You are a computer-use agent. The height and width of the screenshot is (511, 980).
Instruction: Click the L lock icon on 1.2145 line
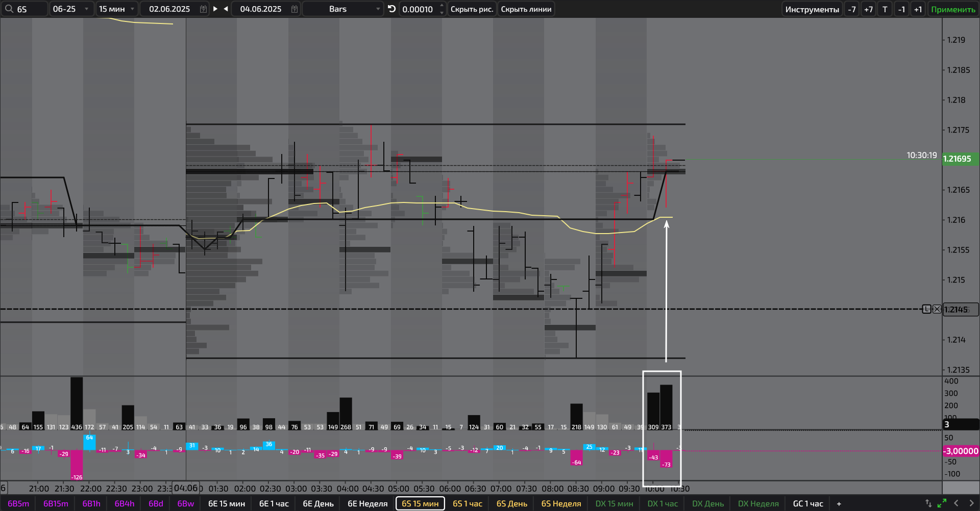(x=926, y=309)
